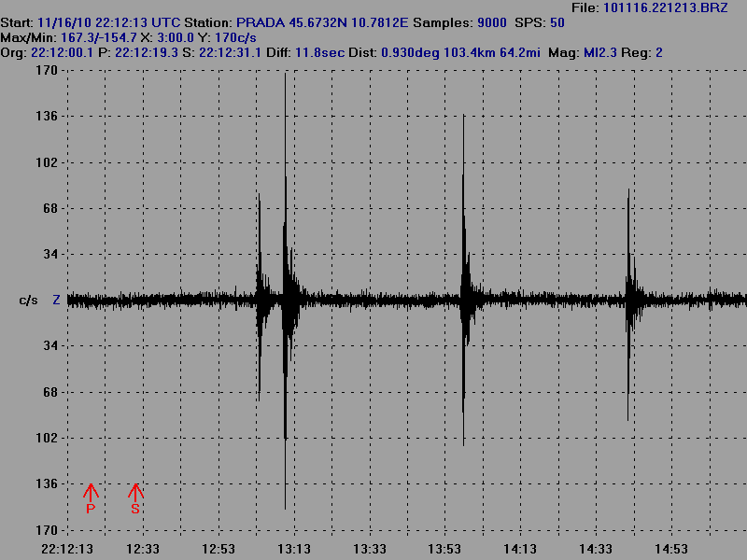Viewport: 747px width, 560px height.
Task: Select the file name 101116.221213.BRZ
Action: 666,7
